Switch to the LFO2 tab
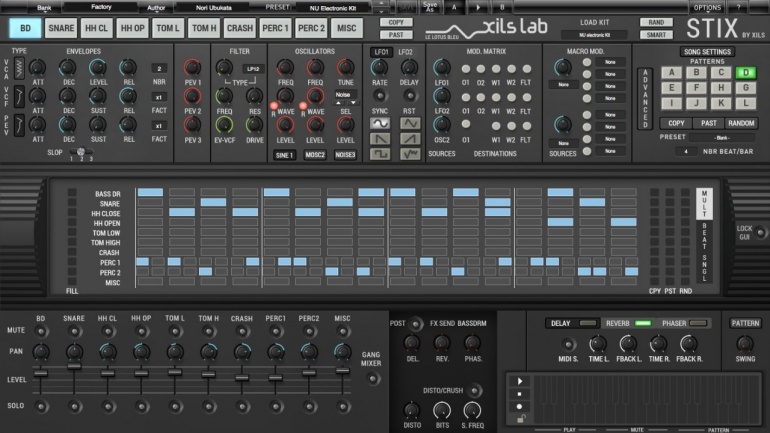770x433 pixels. click(407, 51)
